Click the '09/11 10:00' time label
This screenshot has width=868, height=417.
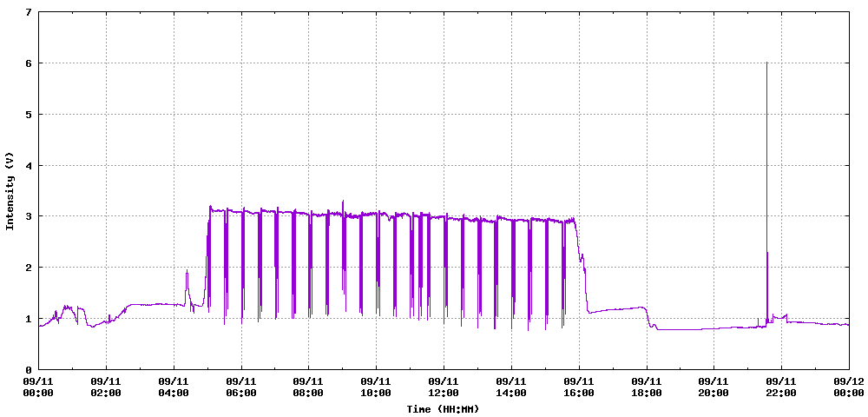tap(377, 387)
